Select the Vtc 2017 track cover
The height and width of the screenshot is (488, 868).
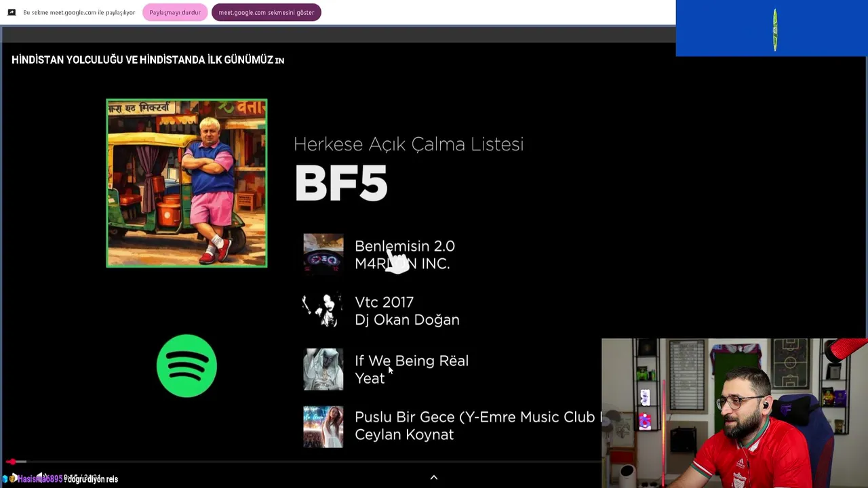point(323,310)
